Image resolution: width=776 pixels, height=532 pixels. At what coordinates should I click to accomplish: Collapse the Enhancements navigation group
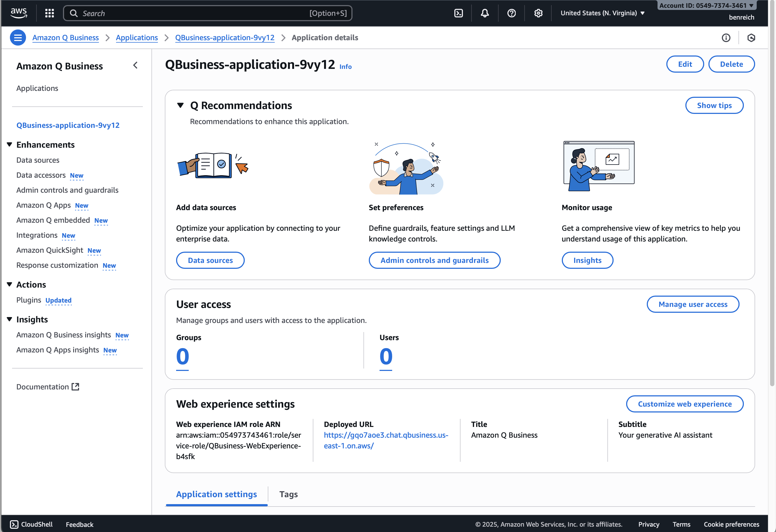9,145
